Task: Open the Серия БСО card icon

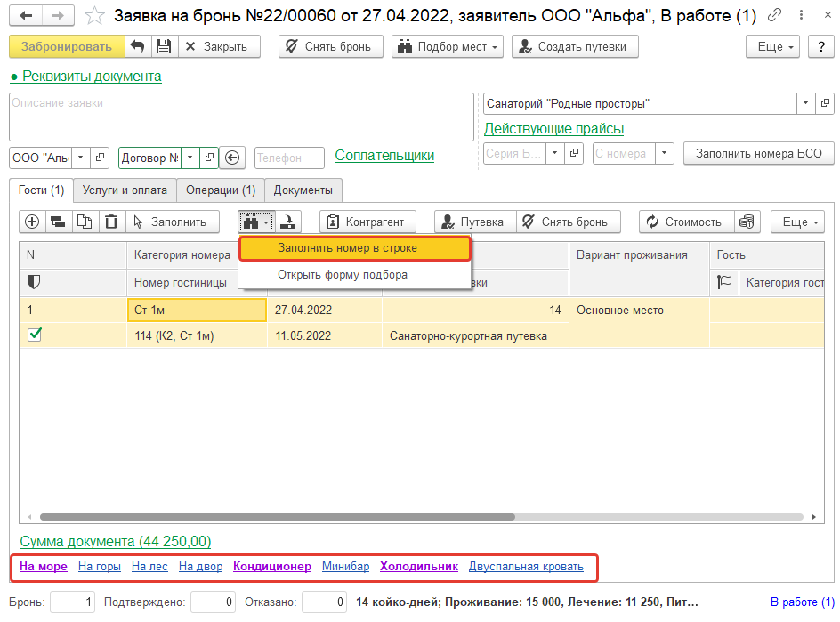Action: [574, 153]
